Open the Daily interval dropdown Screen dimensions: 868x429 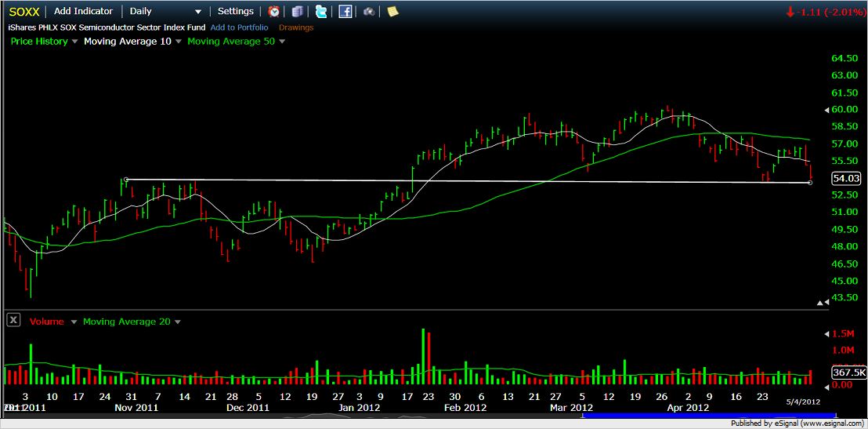coord(165,11)
